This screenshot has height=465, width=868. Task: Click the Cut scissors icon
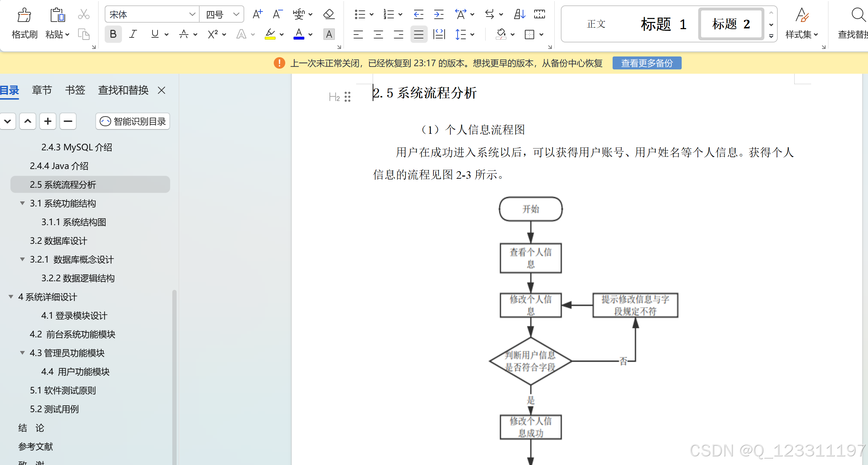pos(83,14)
